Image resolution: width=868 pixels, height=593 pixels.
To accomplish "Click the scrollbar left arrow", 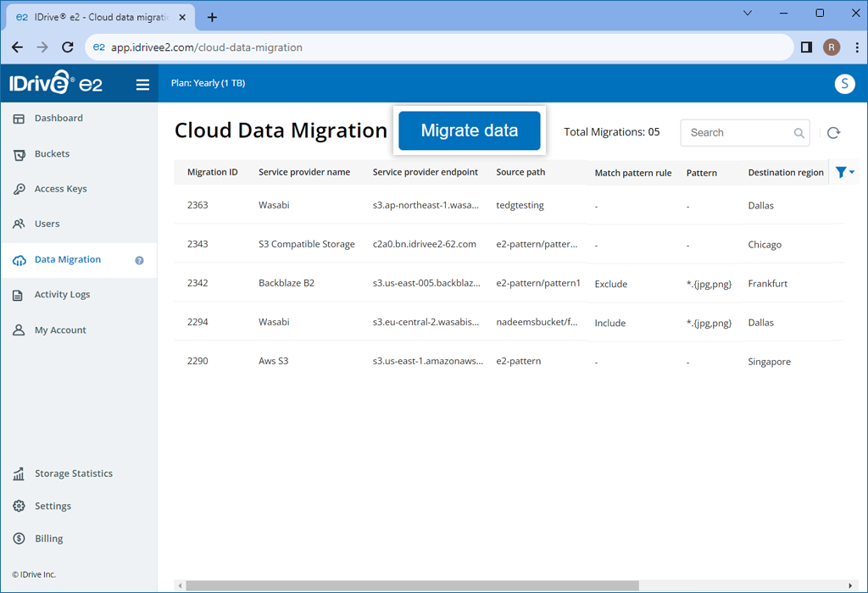I will click(180, 585).
